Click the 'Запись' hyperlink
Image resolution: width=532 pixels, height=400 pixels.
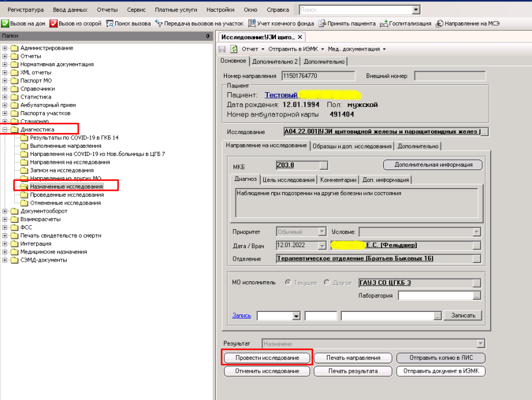pyautogui.click(x=242, y=316)
